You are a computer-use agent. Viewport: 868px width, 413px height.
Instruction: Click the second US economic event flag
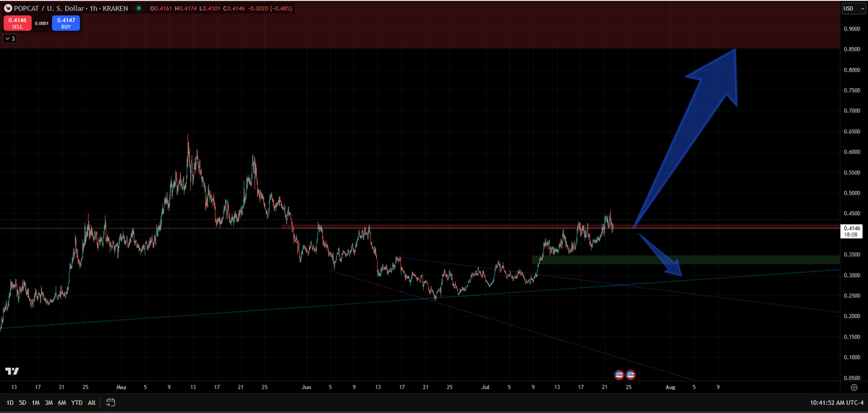pyautogui.click(x=630, y=375)
